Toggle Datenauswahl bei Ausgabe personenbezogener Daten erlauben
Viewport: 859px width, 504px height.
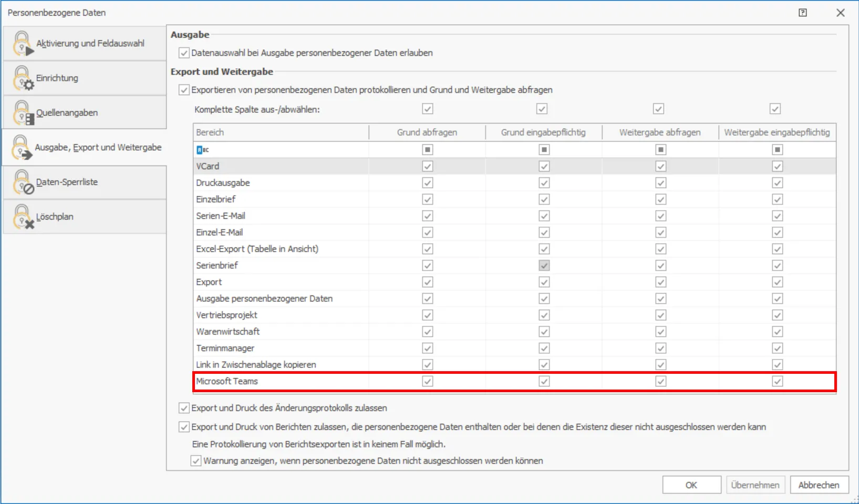click(184, 53)
